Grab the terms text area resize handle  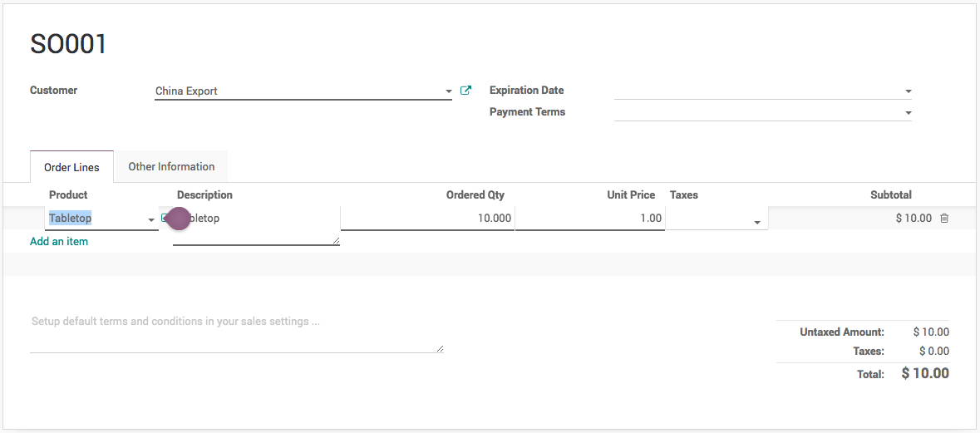tap(440, 349)
